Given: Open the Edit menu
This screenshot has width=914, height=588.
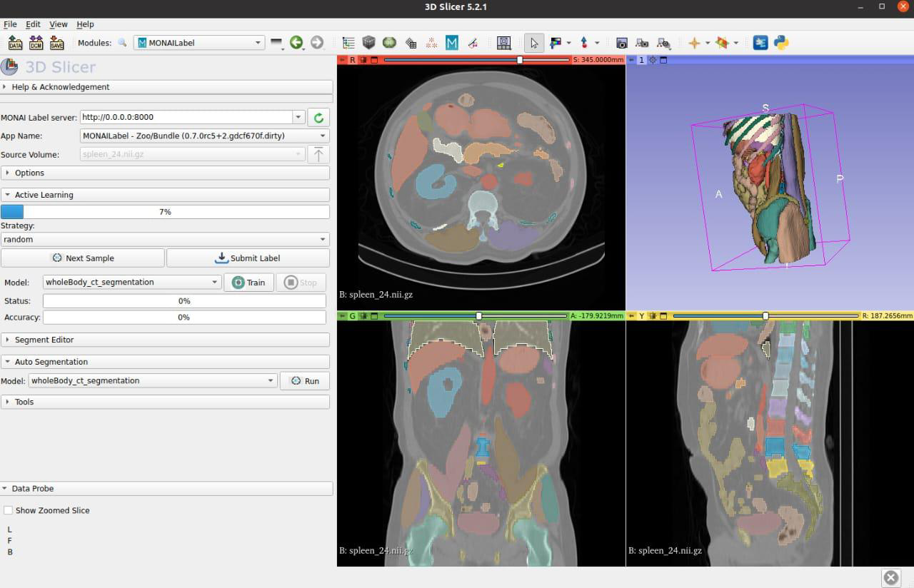Looking at the screenshot, I should [x=33, y=24].
